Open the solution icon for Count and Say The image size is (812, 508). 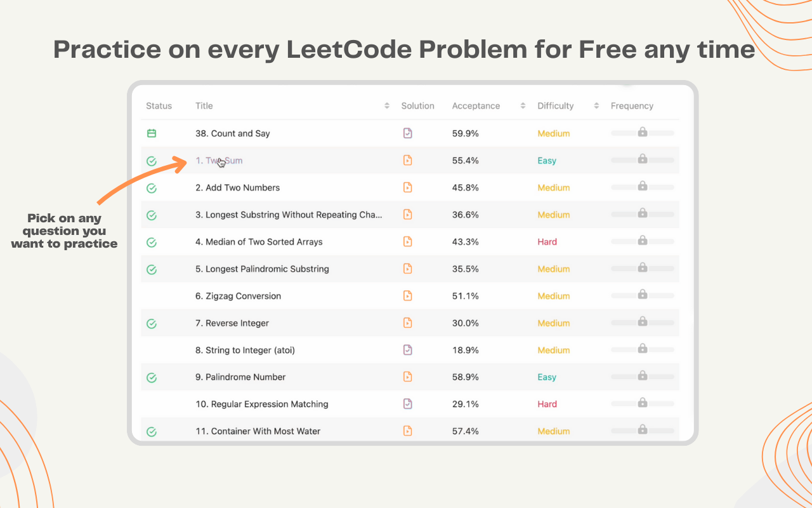click(407, 133)
